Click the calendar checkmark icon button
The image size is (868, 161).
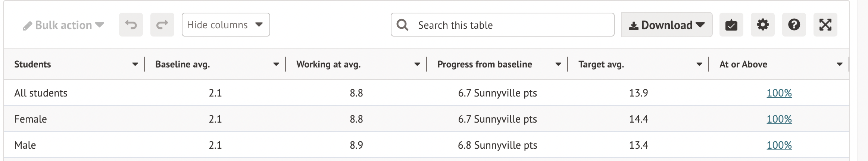click(x=731, y=25)
